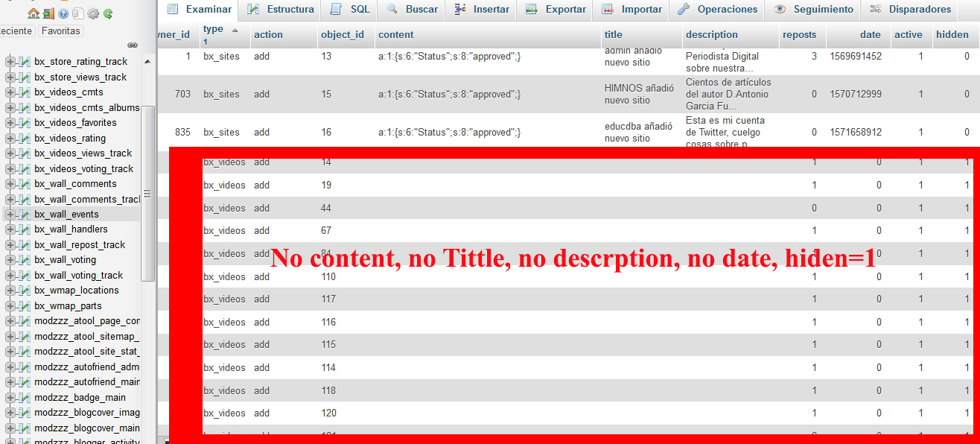Open the MySQL documentation pages icon
980x444 pixels.
tap(77, 13)
